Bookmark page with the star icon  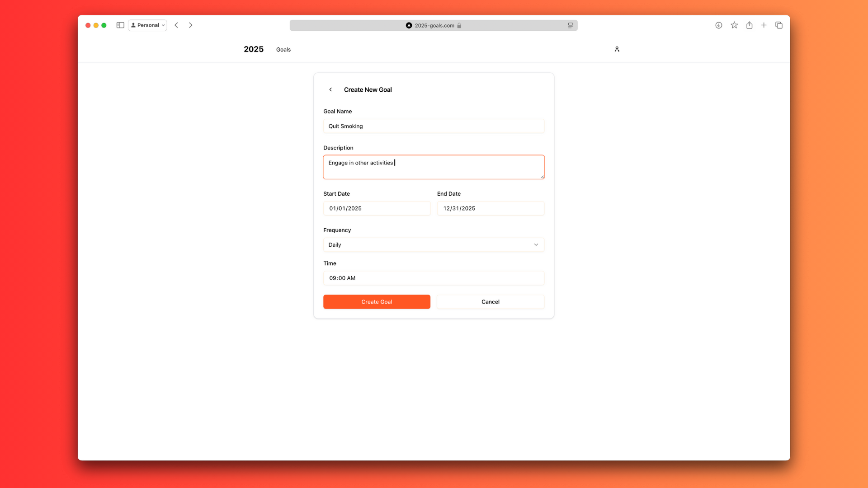pyautogui.click(x=734, y=25)
